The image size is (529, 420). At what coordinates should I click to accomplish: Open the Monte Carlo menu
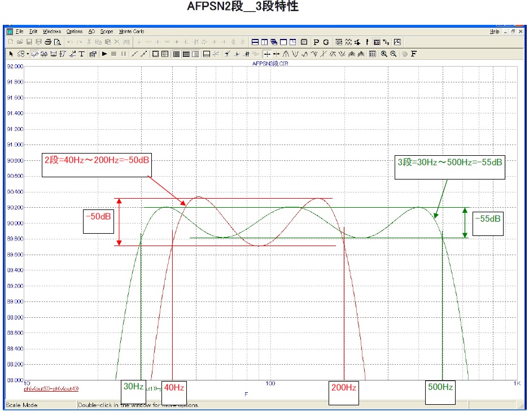[x=132, y=32]
